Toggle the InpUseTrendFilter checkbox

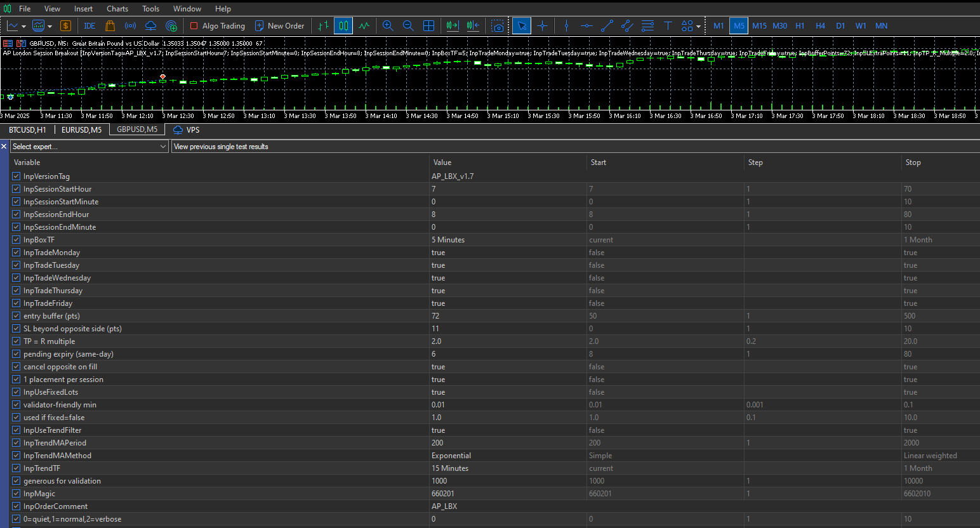17,430
